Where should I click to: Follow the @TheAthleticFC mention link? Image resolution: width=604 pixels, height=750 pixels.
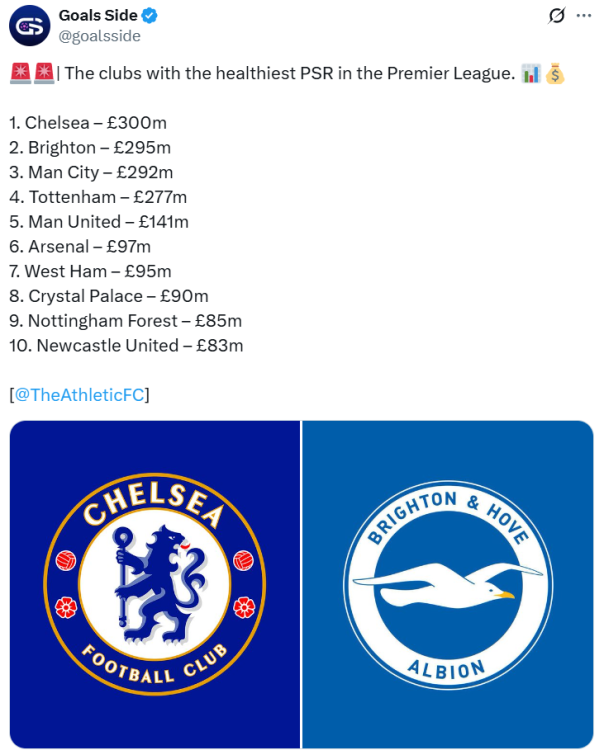[79, 395]
